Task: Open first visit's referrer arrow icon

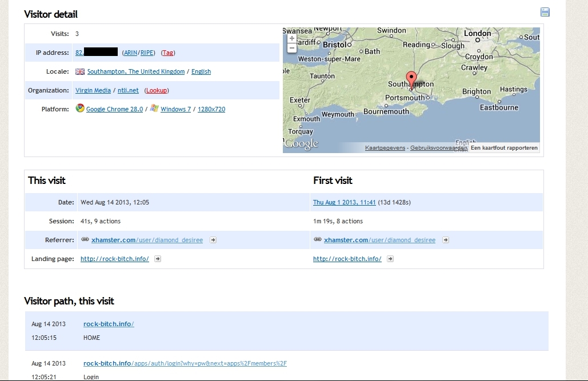Action: [x=445, y=240]
